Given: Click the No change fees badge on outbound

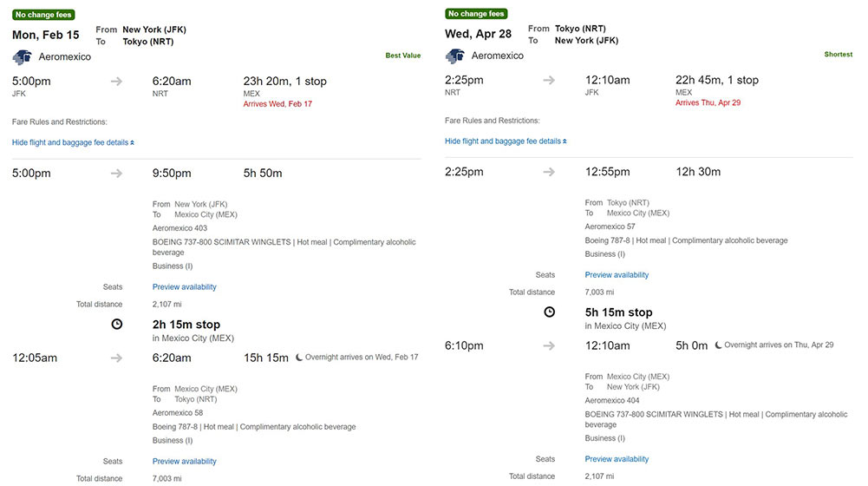Looking at the screenshot, I should coord(43,15).
